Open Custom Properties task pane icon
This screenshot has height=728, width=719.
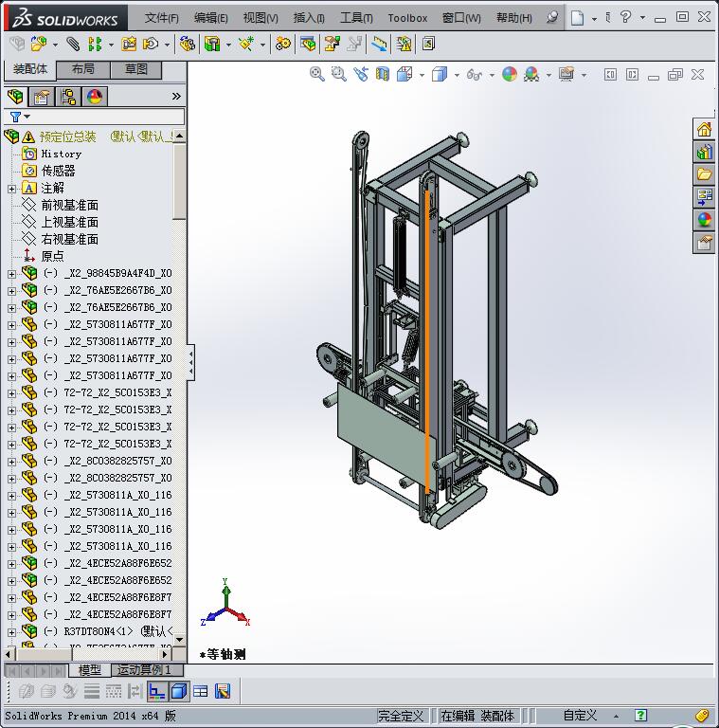point(704,243)
